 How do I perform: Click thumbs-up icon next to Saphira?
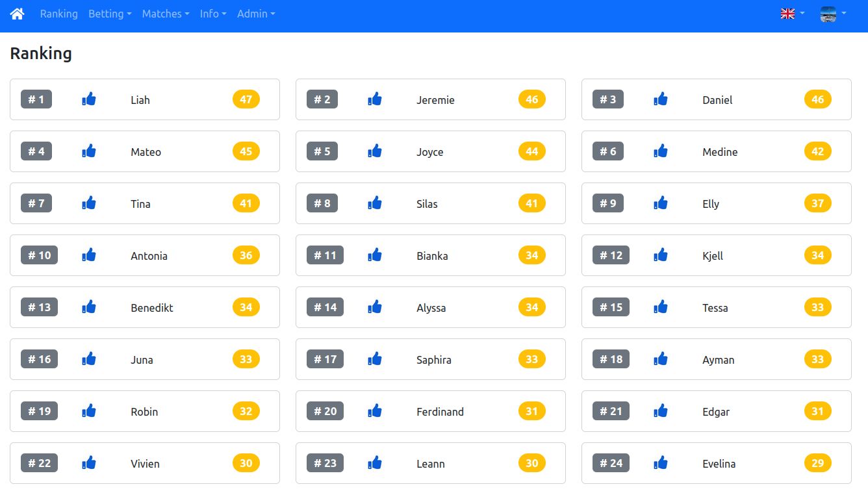pos(375,359)
